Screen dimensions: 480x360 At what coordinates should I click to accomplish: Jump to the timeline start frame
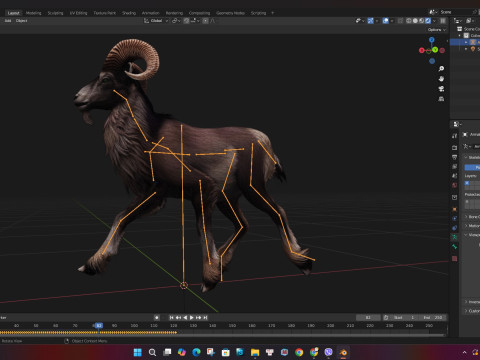tap(171, 318)
